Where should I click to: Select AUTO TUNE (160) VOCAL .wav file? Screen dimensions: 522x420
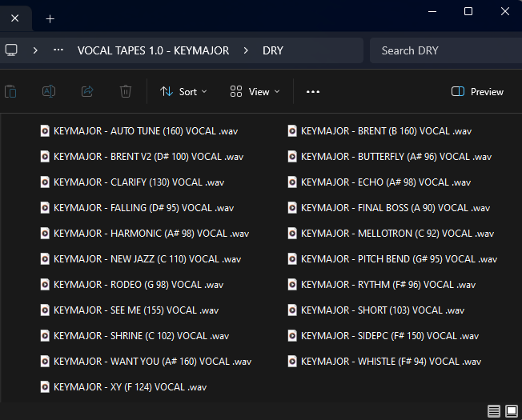[139, 131]
